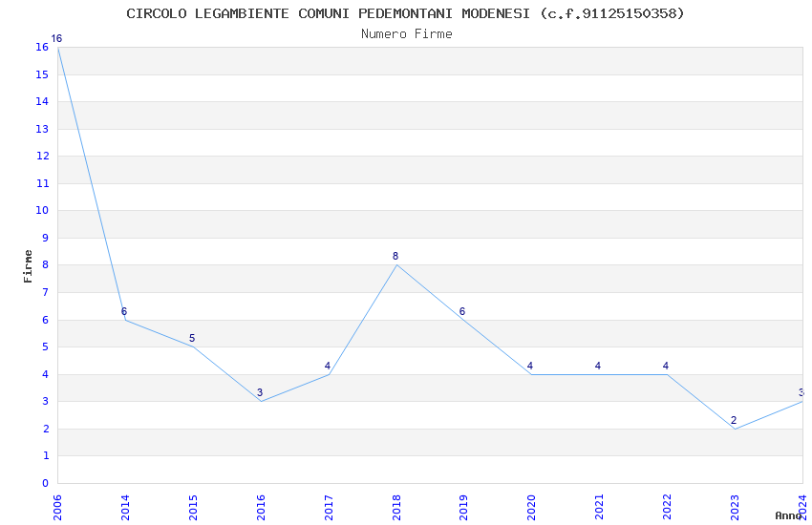Click the Anno x-axis label
Image resolution: width=812 pixels, height=525 pixels.
(788, 515)
